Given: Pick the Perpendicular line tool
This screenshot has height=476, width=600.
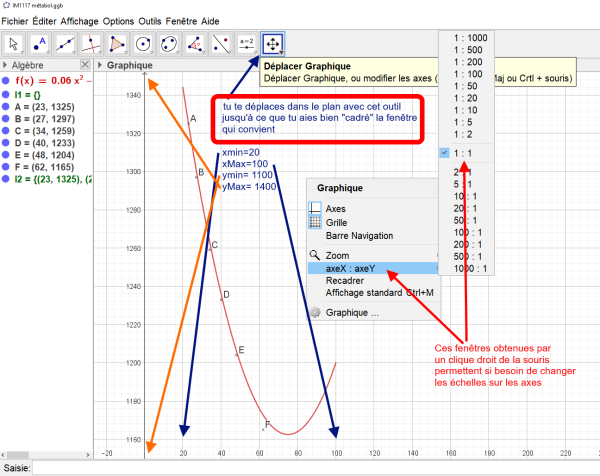Looking at the screenshot, I should [93, 44].
